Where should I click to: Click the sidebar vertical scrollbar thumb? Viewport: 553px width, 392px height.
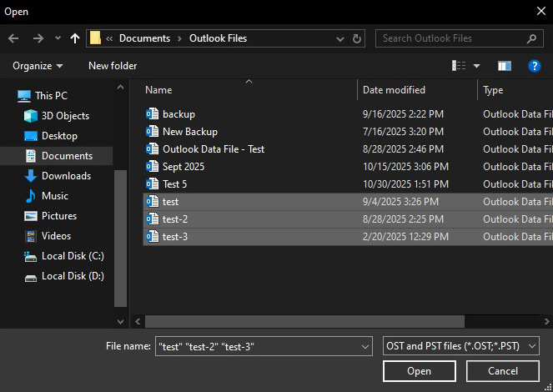pos(121,239)
